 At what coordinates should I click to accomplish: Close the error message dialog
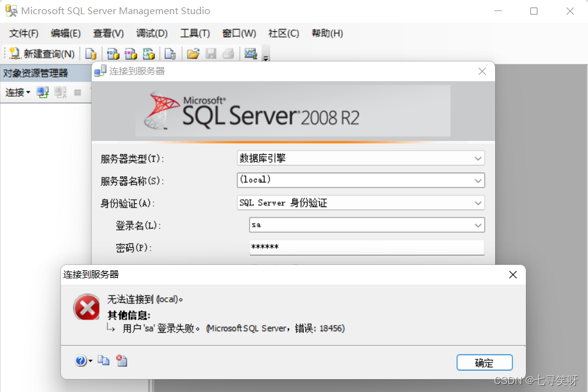click(x=513, y=275)
